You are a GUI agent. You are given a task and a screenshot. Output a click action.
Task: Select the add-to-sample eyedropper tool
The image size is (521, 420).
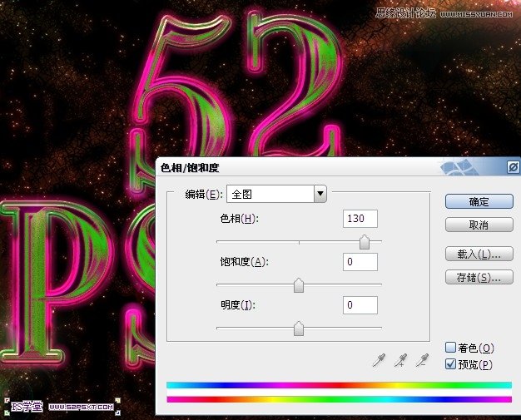coord(400,360)
